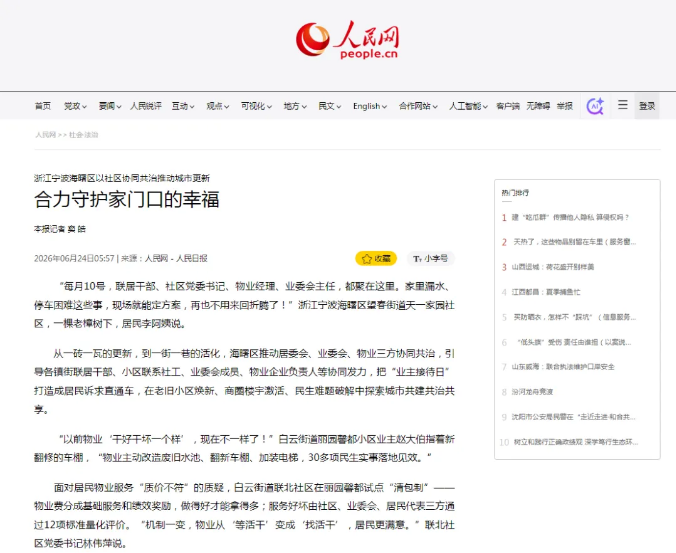The height and width of the screenshot is (553, 676).
Task: Open hot-ranked article 1 about “吃瓜群”
Action: tap(570, 217)
